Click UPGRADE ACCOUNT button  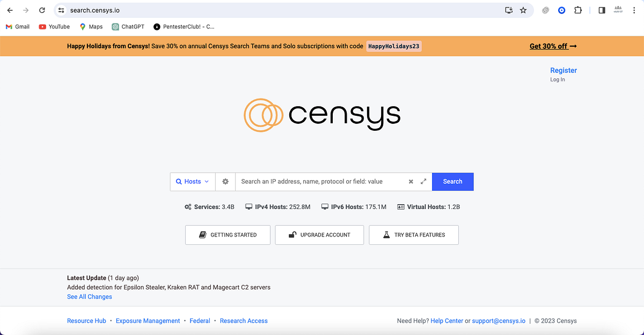click(x=319, y=235)
